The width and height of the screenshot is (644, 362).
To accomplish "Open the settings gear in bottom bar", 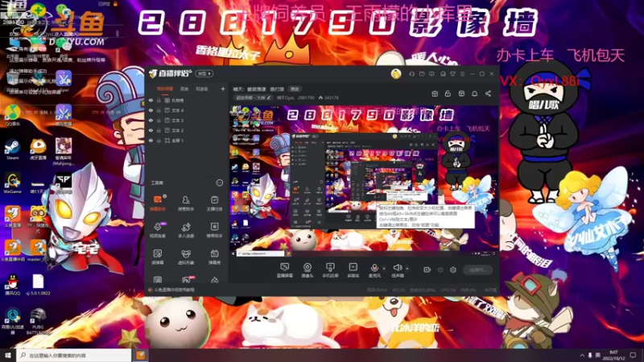I will [453, 269].
